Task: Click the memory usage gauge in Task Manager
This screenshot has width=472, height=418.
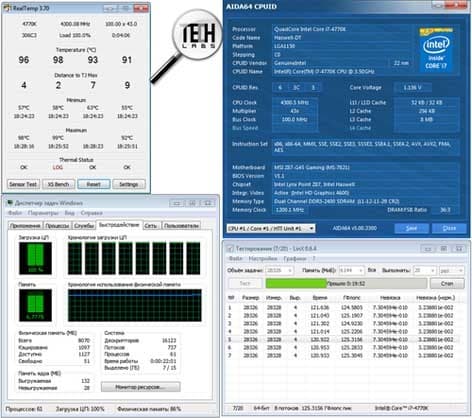Action: point(35,305)
